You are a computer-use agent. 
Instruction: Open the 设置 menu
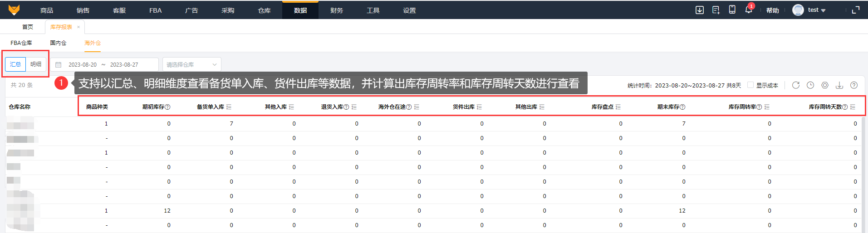point(409,10)
